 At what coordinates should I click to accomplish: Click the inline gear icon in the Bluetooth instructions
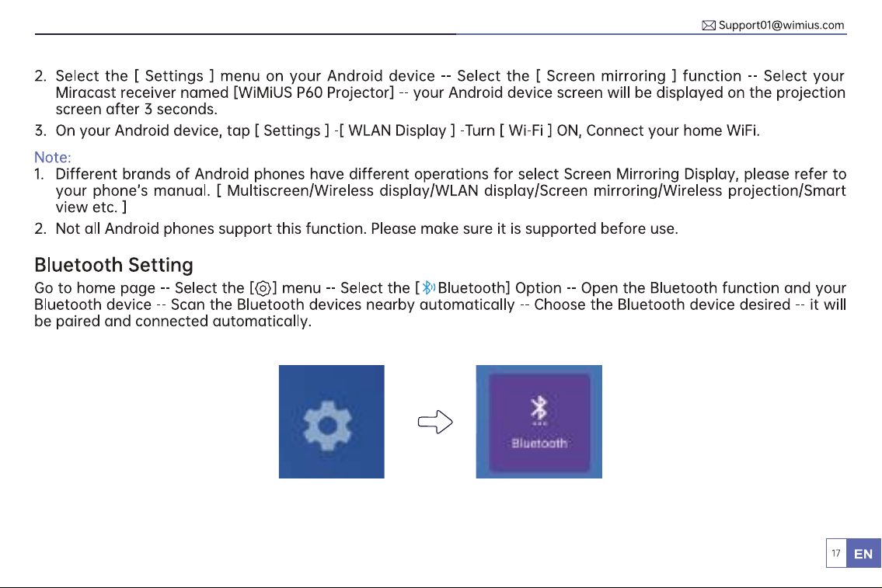coord(263,288)
